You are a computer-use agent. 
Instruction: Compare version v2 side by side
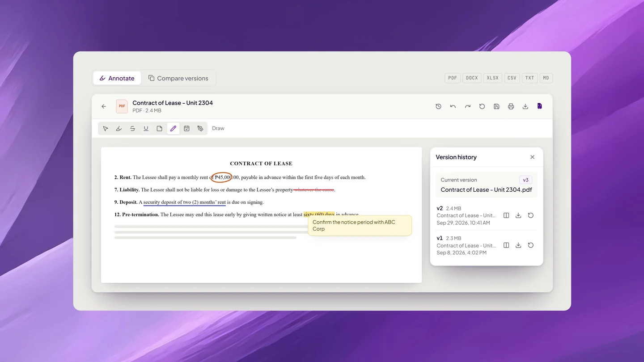(x=506, y=215)
